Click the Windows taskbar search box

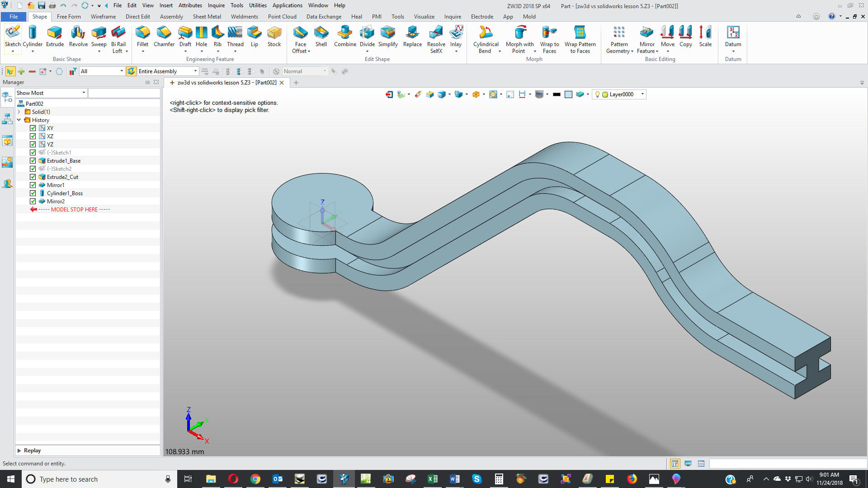[99, 479]
